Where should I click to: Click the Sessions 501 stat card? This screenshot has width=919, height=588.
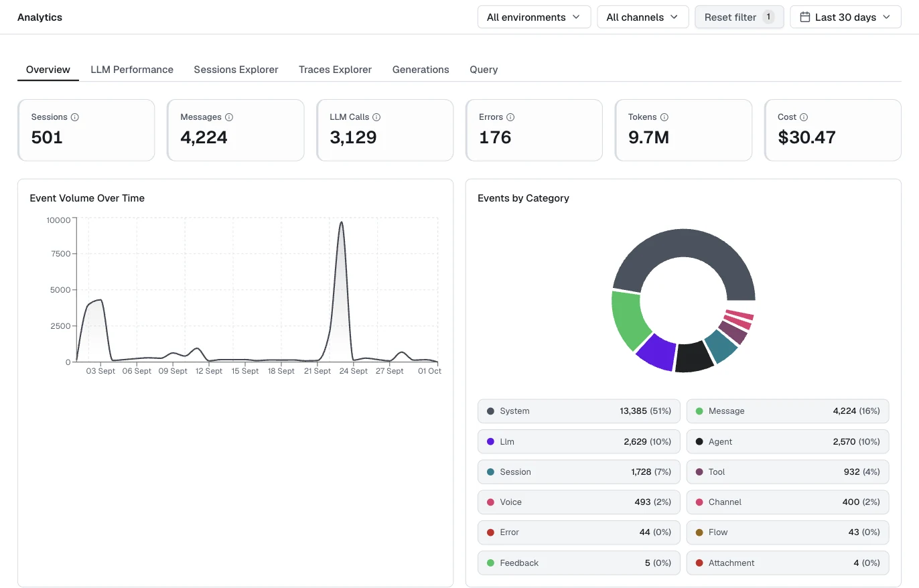click(86, 131)
